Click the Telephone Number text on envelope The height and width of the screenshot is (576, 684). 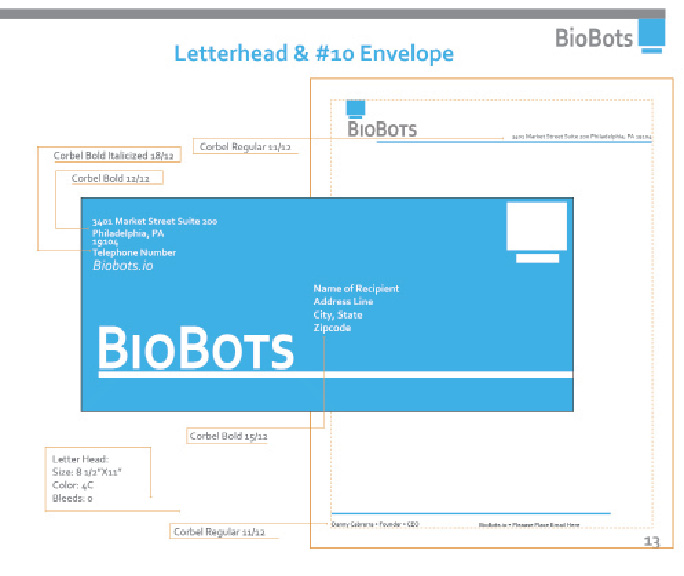click(134, 252)
